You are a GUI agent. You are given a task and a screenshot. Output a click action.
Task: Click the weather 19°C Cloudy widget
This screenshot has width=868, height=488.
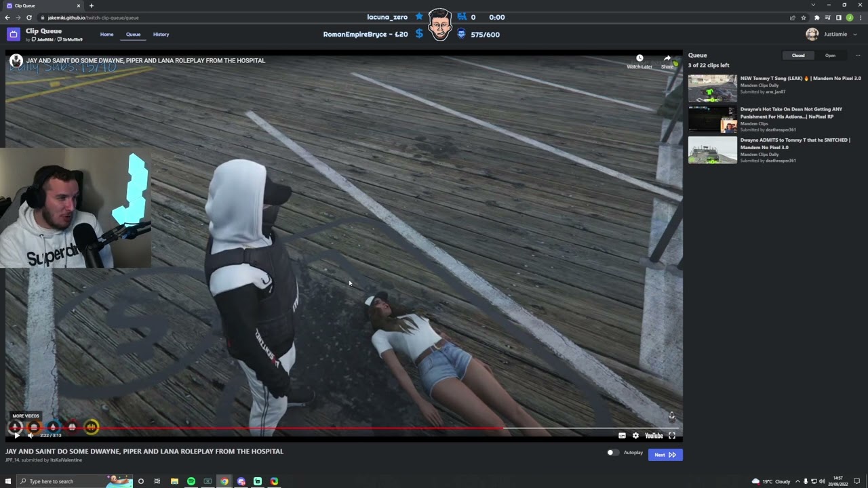pyautogui.click(x=771, y=481)
